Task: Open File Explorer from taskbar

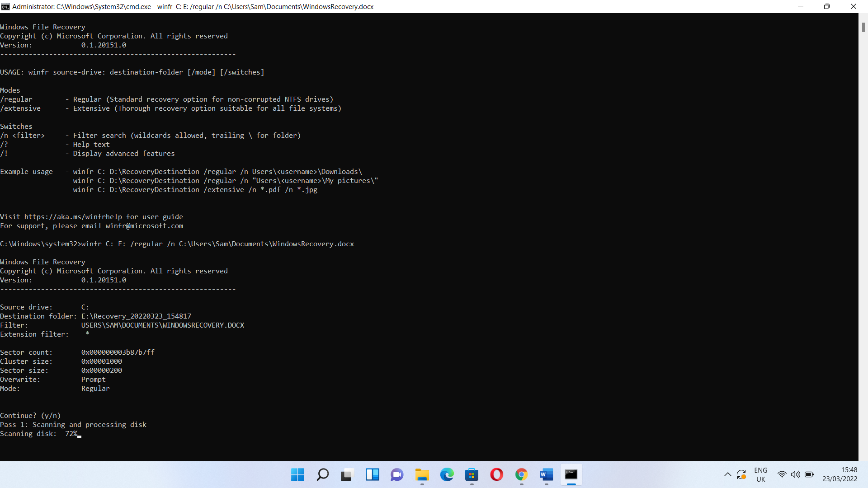Action: point(422,474)
